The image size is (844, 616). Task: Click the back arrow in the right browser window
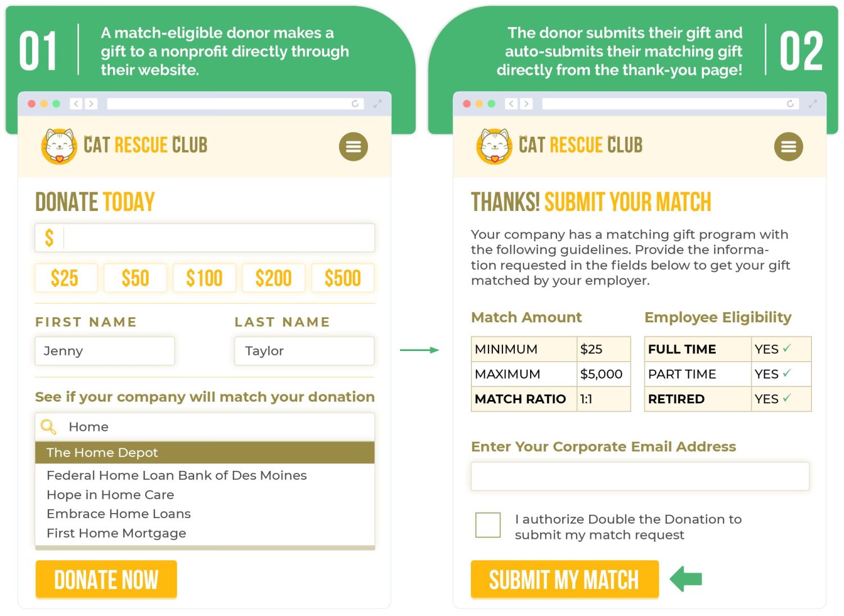pos(511,104)
